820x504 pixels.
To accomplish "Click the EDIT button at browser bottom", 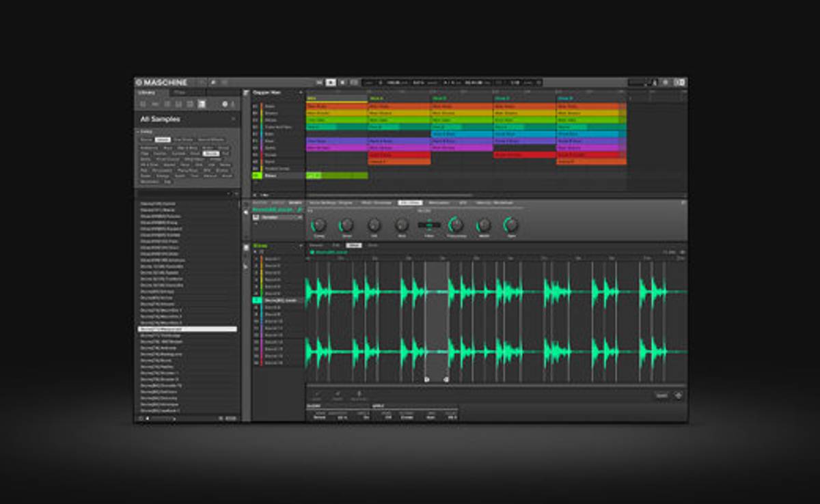I will coord(230,417).
